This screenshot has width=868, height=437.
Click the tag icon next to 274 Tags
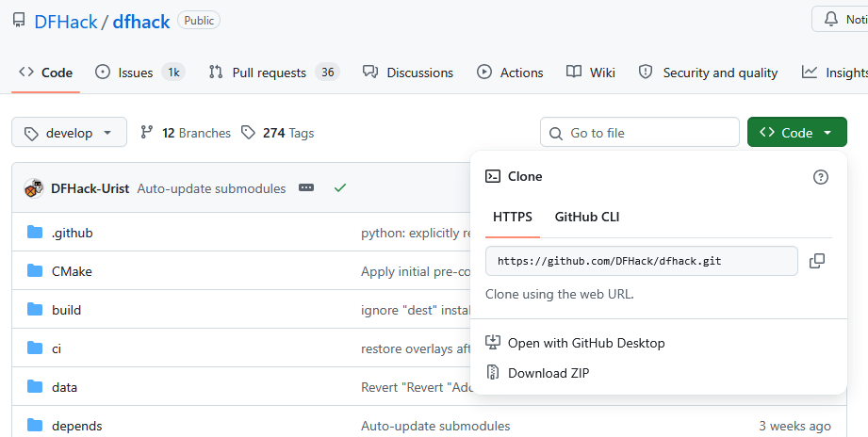[x=248, y=132]
